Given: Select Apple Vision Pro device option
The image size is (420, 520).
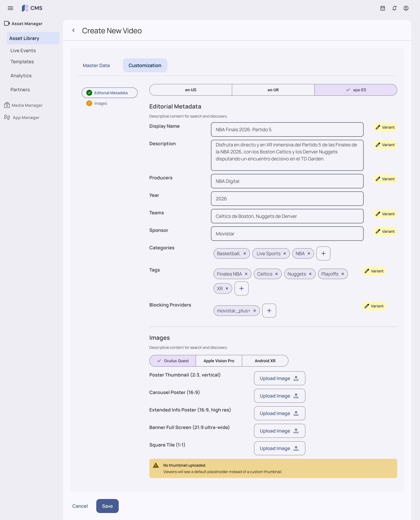Looking at the screenshot, I should (x=219, y=361).
